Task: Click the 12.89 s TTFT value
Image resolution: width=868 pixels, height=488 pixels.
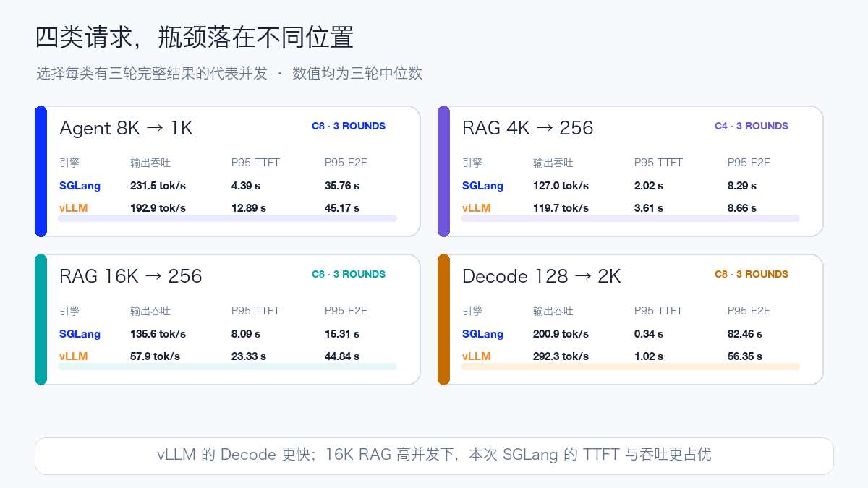Action: point(249,208)
